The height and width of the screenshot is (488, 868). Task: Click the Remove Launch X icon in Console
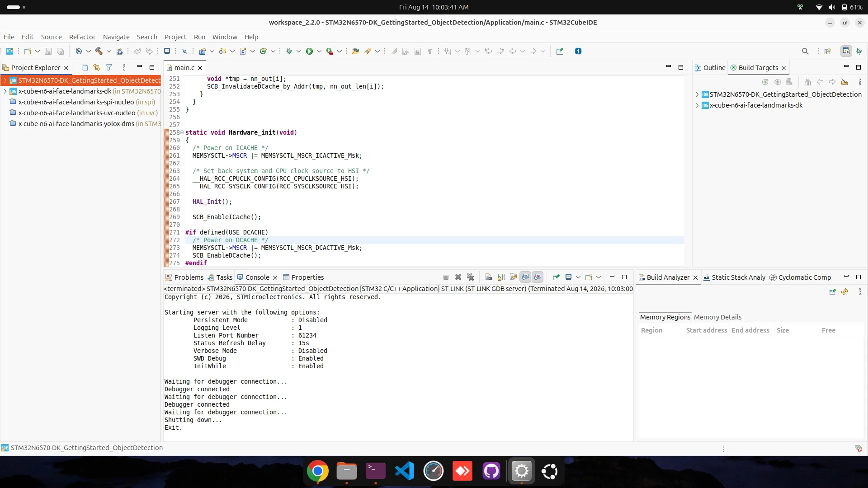point(458,277)
